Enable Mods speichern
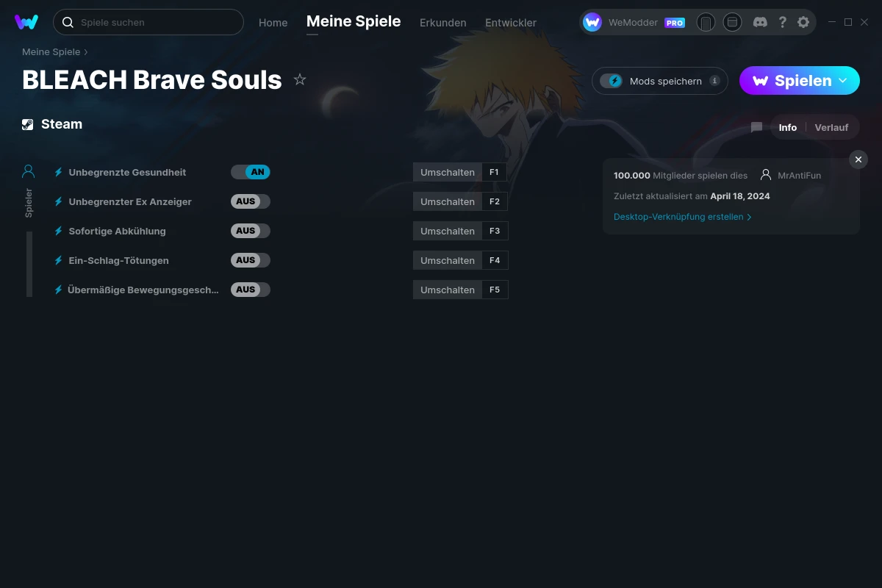 612,81
